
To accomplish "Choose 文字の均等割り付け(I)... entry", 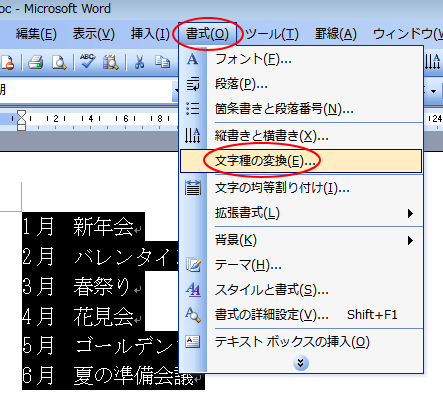I will click(301, 188).
